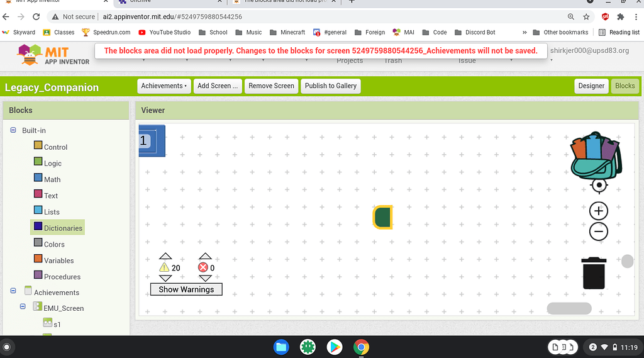The height and width of the screenshot is (358, 644).
Task: Collapse the Achievements screen tree node
Action: click(13, 291)
